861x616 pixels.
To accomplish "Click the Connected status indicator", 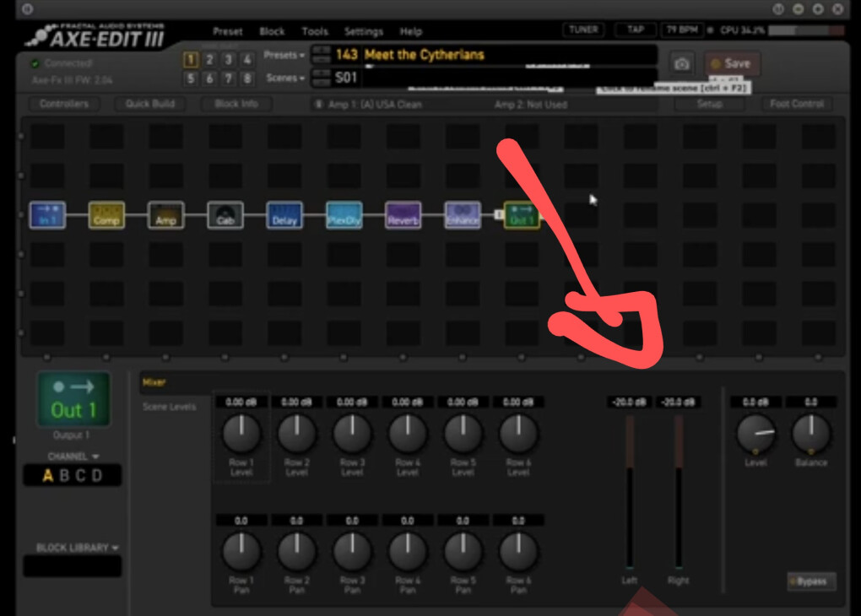I will (x=62, y=63).
